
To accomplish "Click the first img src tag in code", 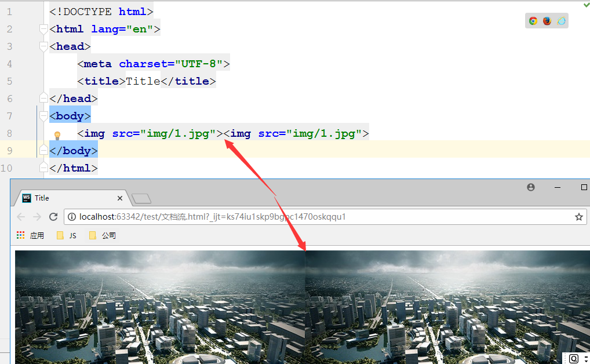I will tap(150, 133).
